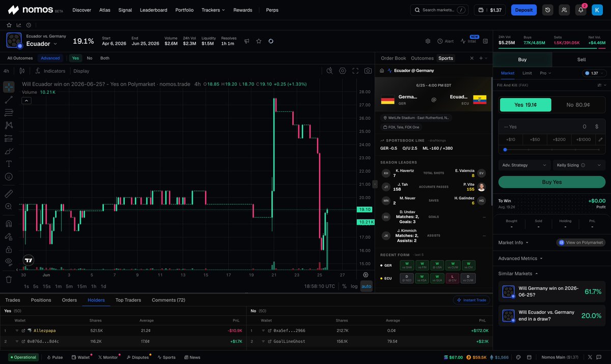This screenshot has width=611, height=364.
Task: Enter fullscreen chart mode
Action: click(x=355, y=71)
